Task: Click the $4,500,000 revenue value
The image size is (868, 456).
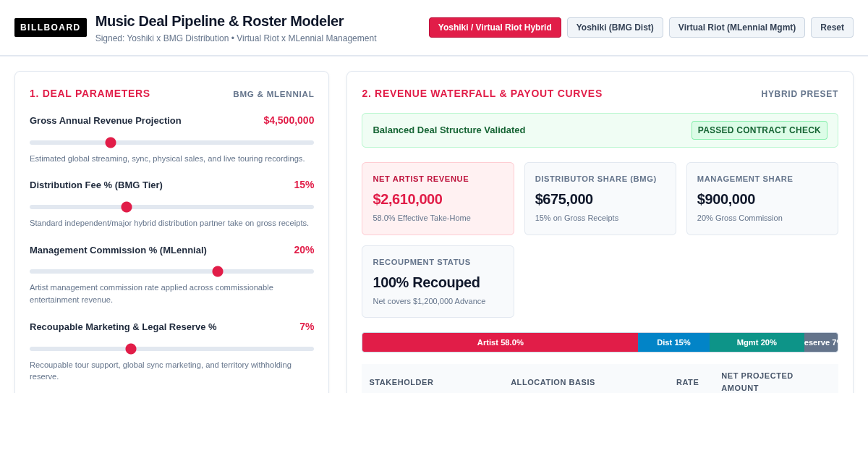Action: (x=289, y=120)
